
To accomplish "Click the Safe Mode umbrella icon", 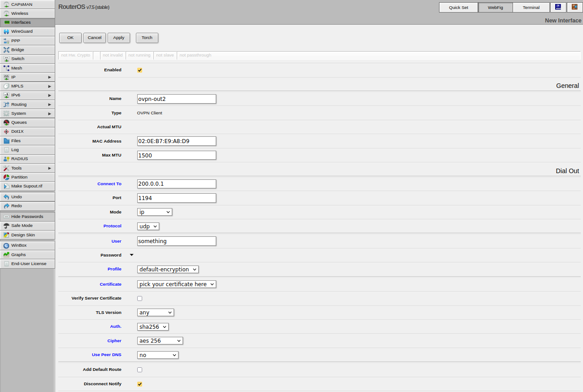I will tap(6, 226).
